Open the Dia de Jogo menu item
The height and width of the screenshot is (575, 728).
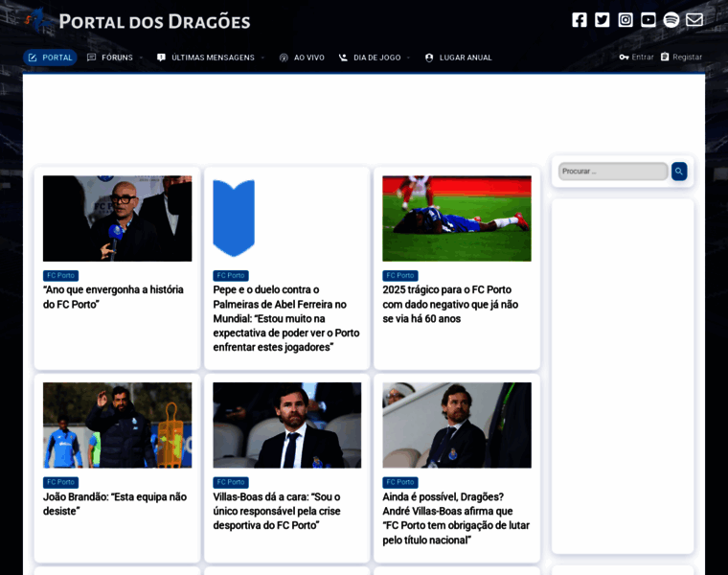[x=377, y=57]
